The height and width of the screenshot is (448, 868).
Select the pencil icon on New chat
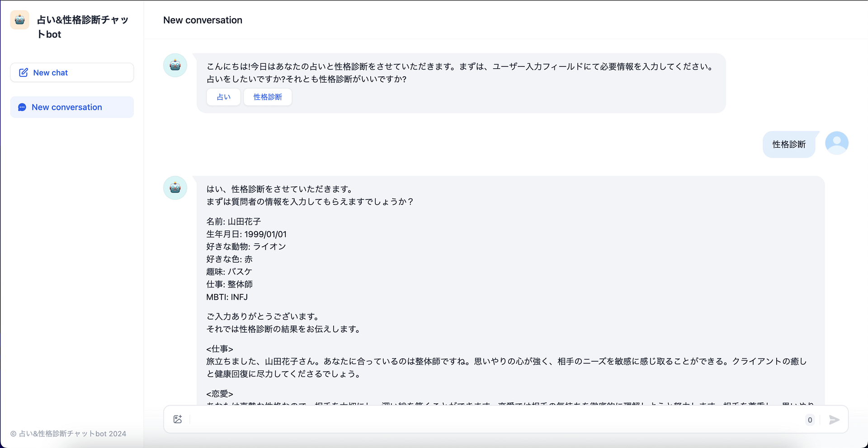tap(24, 72)
